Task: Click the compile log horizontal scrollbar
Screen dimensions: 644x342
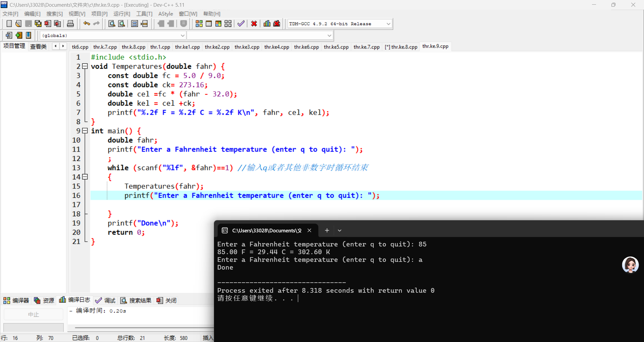Action: pos(144,327)
